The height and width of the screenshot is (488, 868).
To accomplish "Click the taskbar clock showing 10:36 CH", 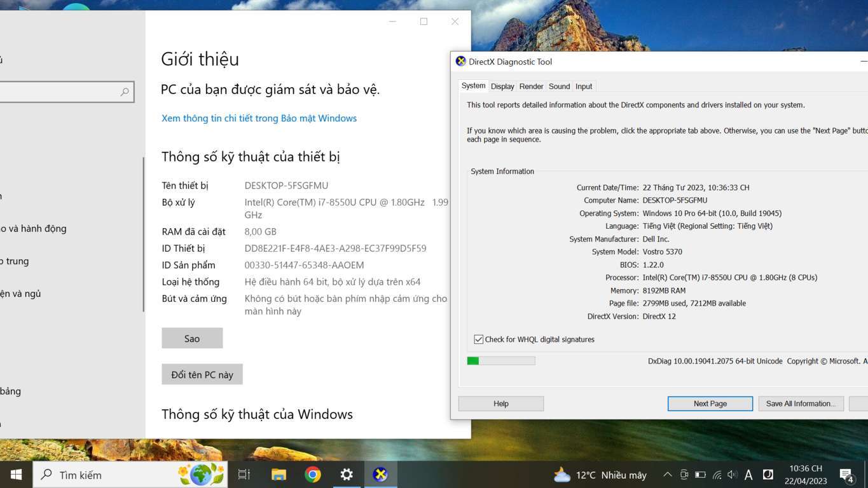I will pos(806,475).
